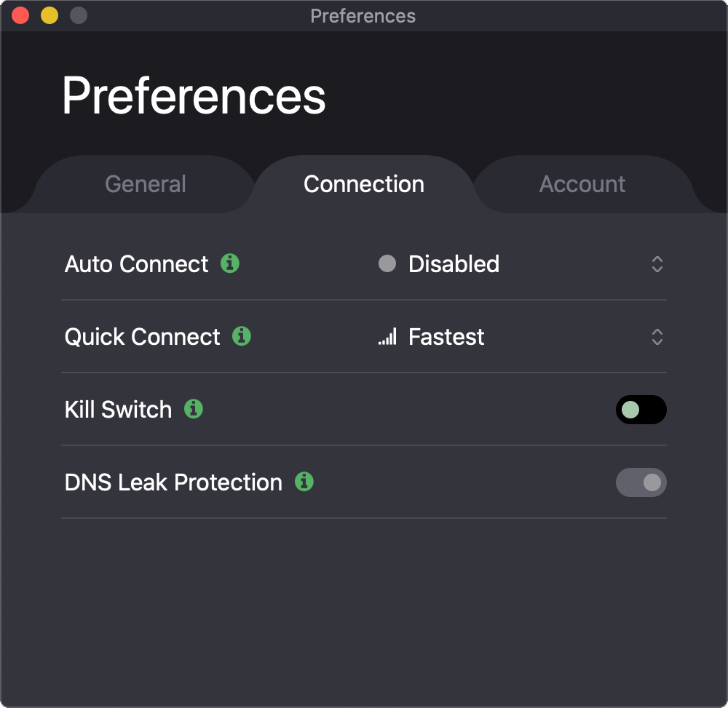
Task: Click the Auto Connect info icon
Action: [230, 263]
